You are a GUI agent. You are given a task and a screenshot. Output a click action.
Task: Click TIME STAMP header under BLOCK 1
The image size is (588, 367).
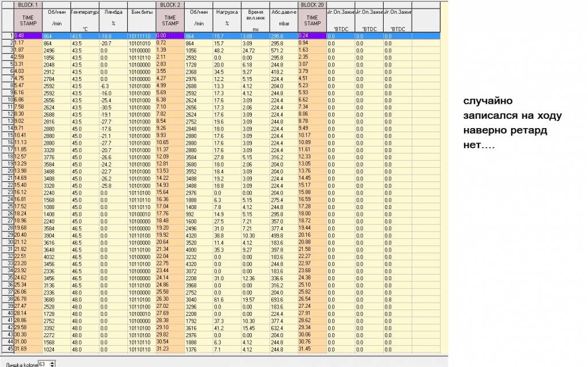[x=28, y=20]
